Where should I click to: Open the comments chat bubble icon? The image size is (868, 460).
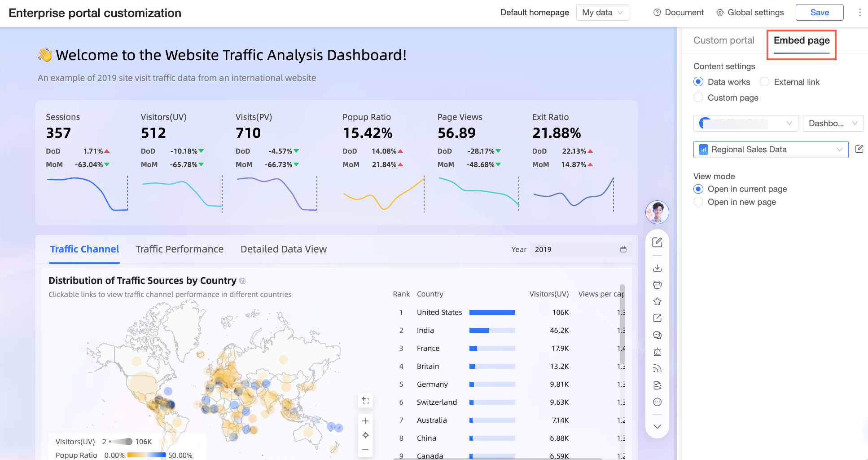(657, 335)
